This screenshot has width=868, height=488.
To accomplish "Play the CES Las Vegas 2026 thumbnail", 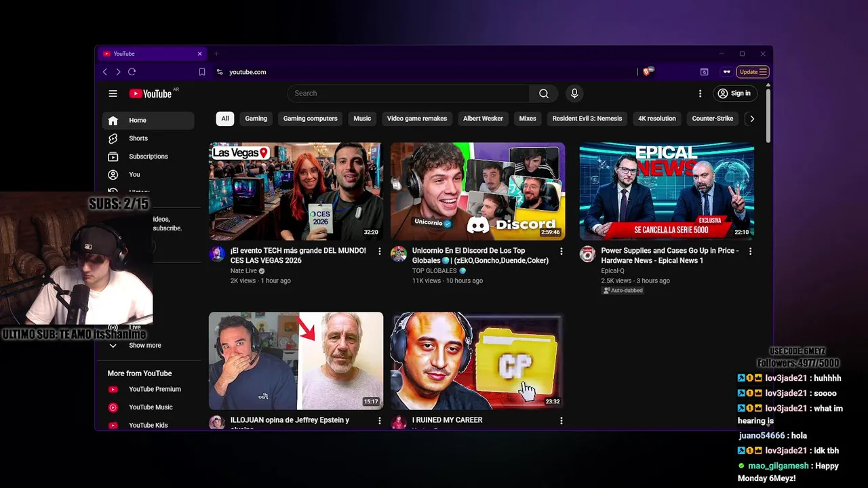I will pos(296,191).
